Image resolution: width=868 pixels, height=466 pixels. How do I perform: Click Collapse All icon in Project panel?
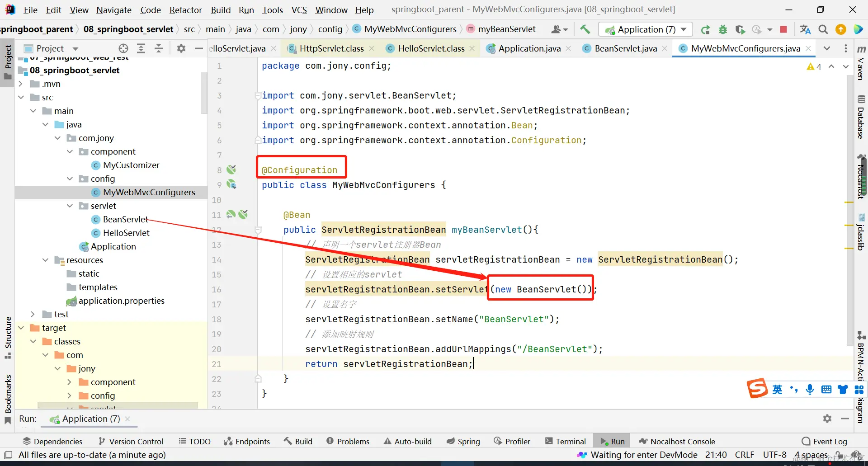tap(159, 48)
